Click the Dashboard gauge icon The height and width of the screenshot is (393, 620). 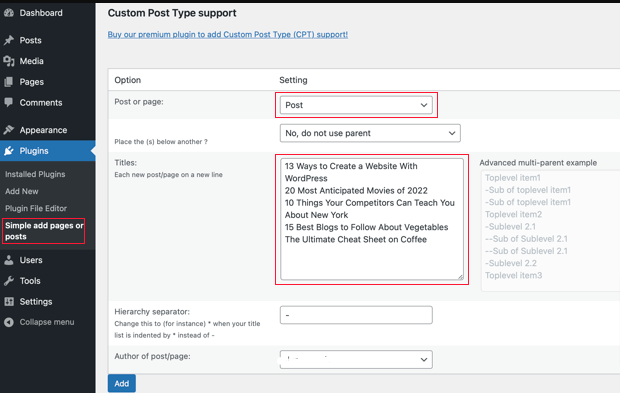9,13
